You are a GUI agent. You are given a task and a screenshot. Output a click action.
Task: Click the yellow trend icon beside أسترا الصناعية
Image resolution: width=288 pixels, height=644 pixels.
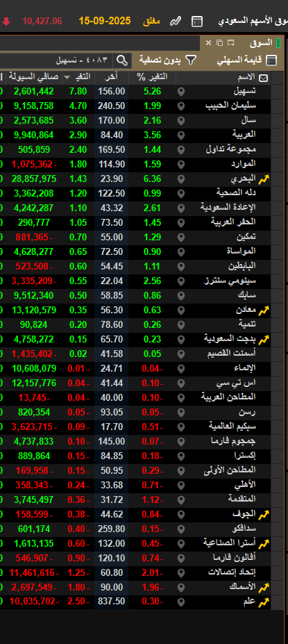point(264,544)
